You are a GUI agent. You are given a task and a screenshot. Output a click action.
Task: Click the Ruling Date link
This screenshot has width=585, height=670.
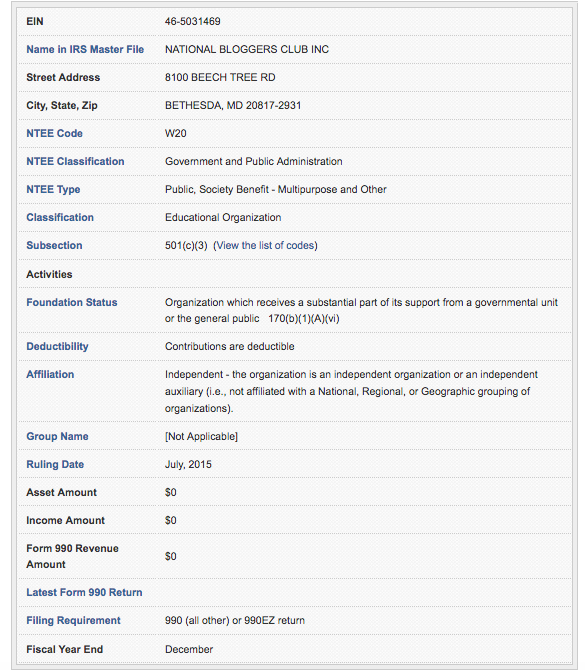pyautogui.click(x=55, y=464)
